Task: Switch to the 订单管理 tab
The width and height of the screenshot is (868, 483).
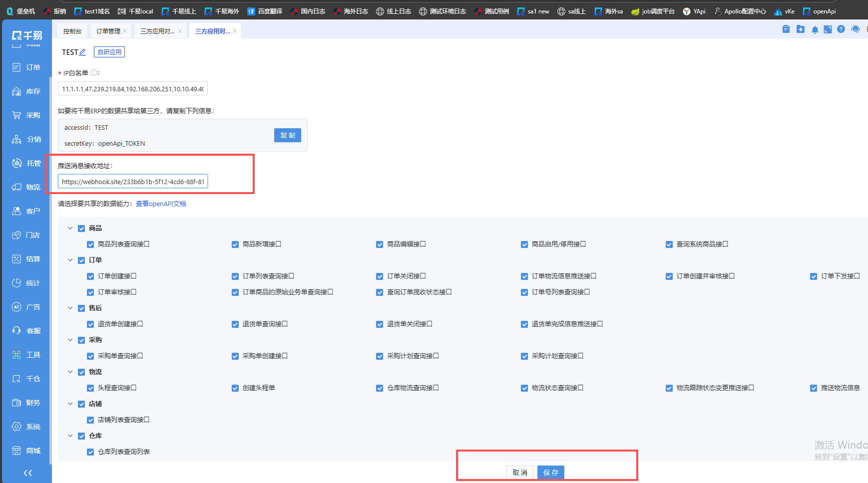Action: [x=108, y=31]
